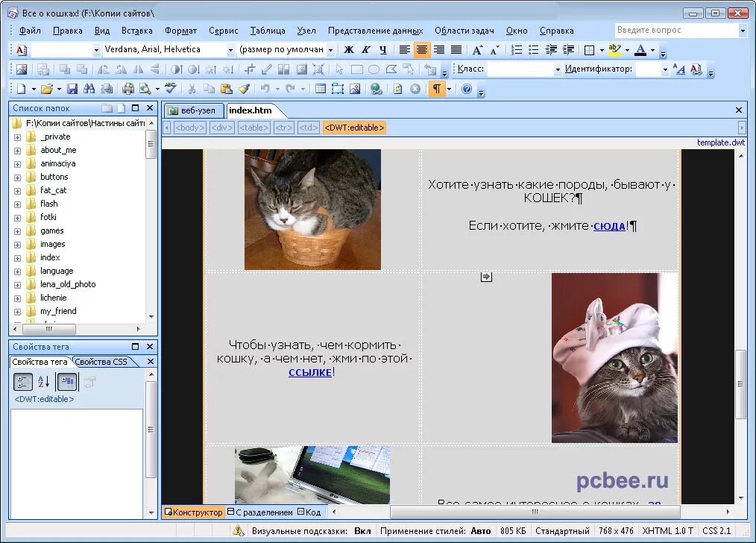
Task: Switch to Код view
Action: pyautogui.click(x=309, y=512)
